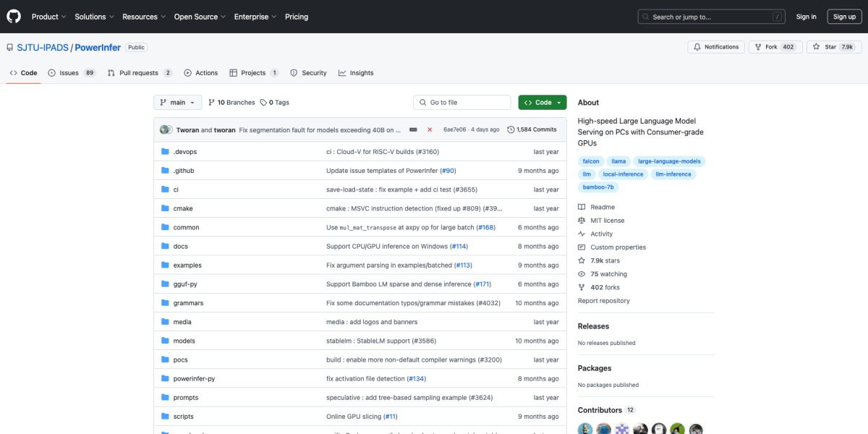Open the Solutions navigation menu
Image resolution: width=868 pixels, height=434 pixels.
(x=94, y=17)
